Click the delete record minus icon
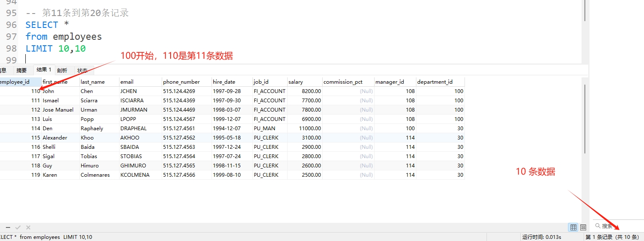 pos(8,227)
